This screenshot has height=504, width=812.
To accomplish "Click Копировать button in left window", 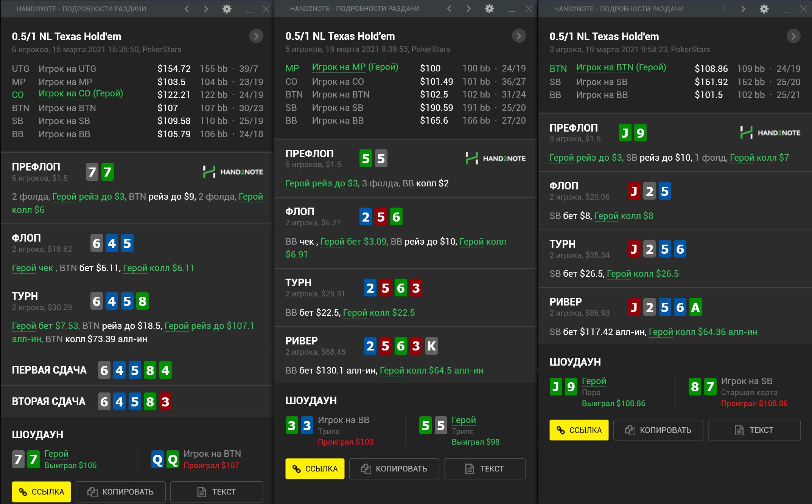I will [x=120, y=492].
